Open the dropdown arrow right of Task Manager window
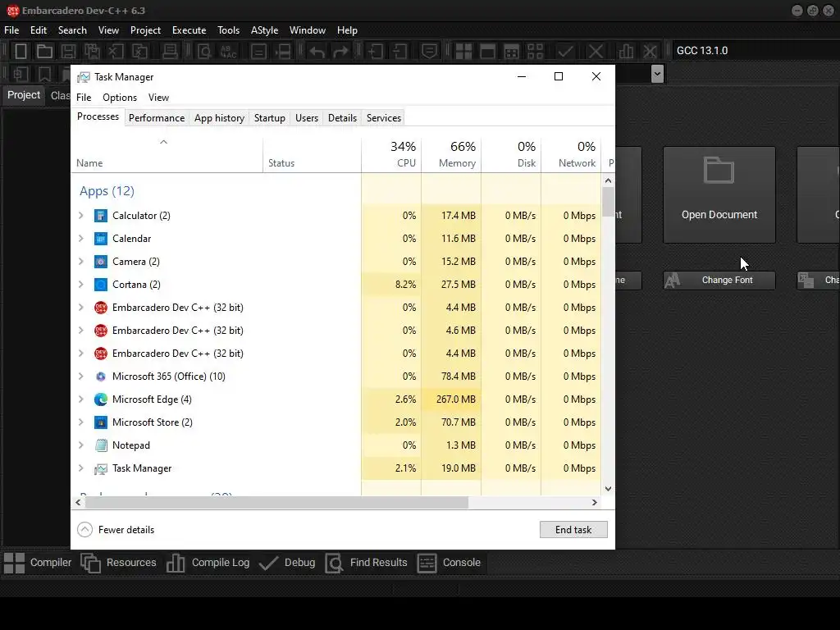The image size is (840, 630). [x=657, y=74]
